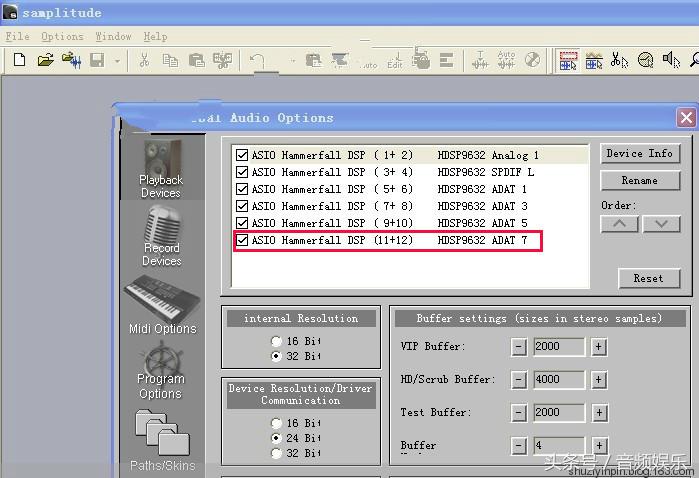Image resolution: width=699 pixels, height=478 pixels.
Task: Click the Edit toolbar icon
Action: point(395,60)
